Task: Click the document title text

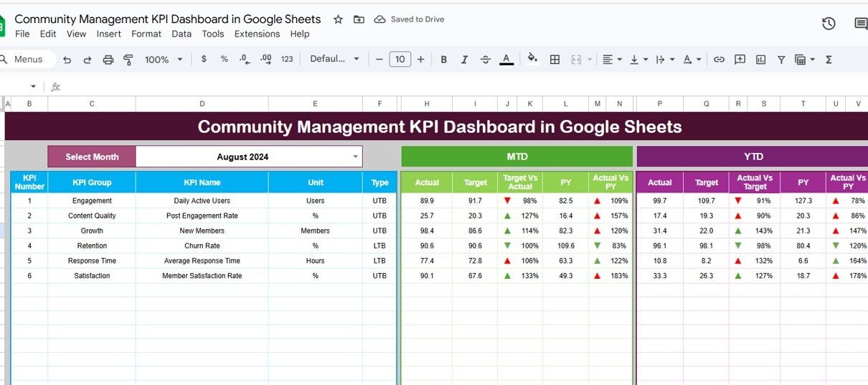Action: 168,19
